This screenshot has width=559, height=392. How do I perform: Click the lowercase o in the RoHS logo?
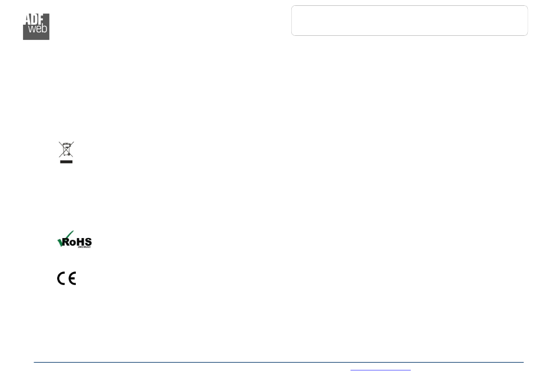tap(73, 243)
